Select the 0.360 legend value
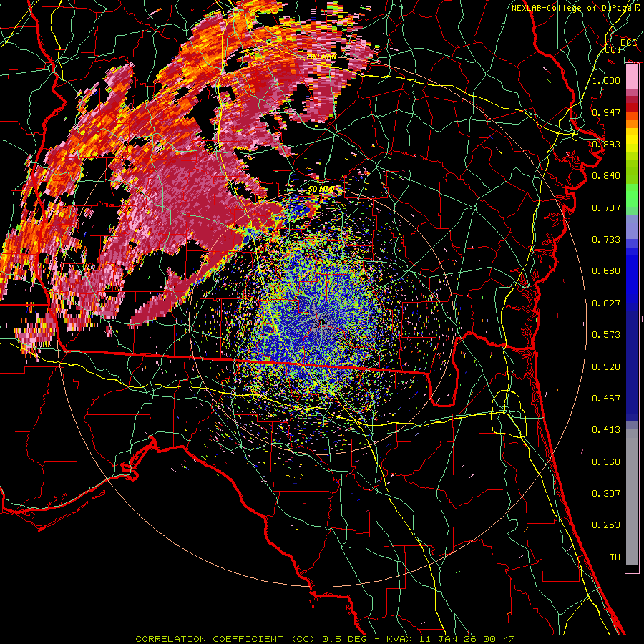 pyautogui.click(x=606, y=462)
